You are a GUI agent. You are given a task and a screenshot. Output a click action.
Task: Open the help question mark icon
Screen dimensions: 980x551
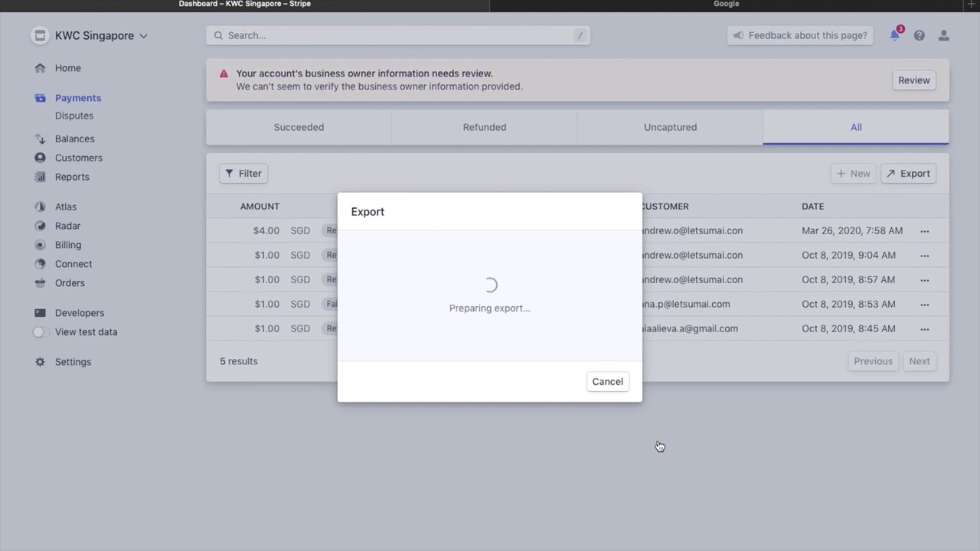coord(920,35)
